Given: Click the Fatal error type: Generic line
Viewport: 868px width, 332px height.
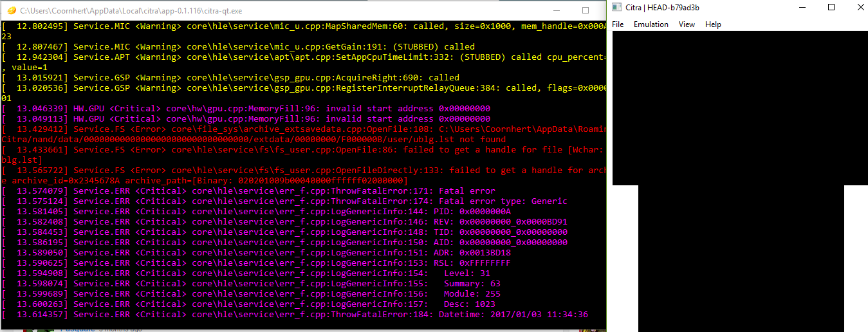Looking at the screenshot, I should [x=284, y=201].
